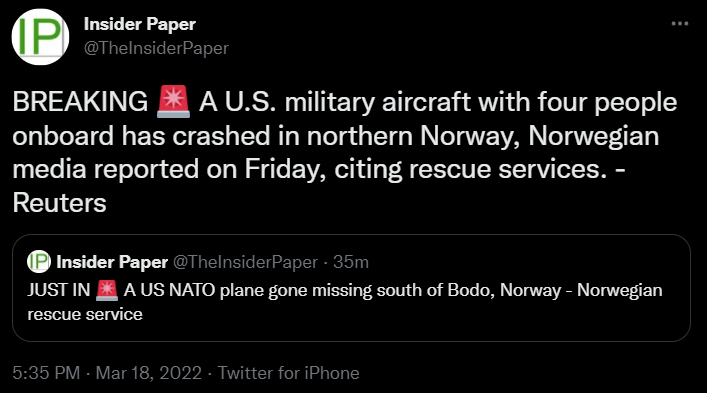Click the small Insider Paper avatar in quoted tweet
Image resolution: width=707 pixels, height=393 pixels.
point(39,261)
